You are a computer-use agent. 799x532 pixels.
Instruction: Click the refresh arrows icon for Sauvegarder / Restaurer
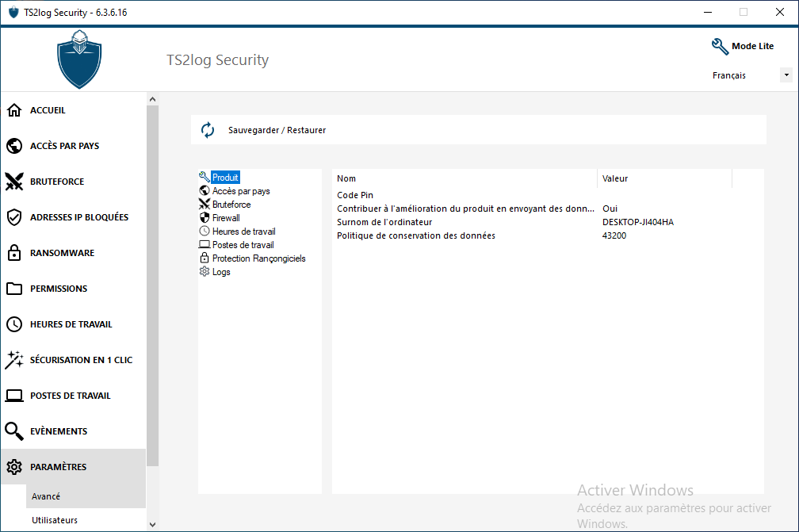[x=208, y=130]
